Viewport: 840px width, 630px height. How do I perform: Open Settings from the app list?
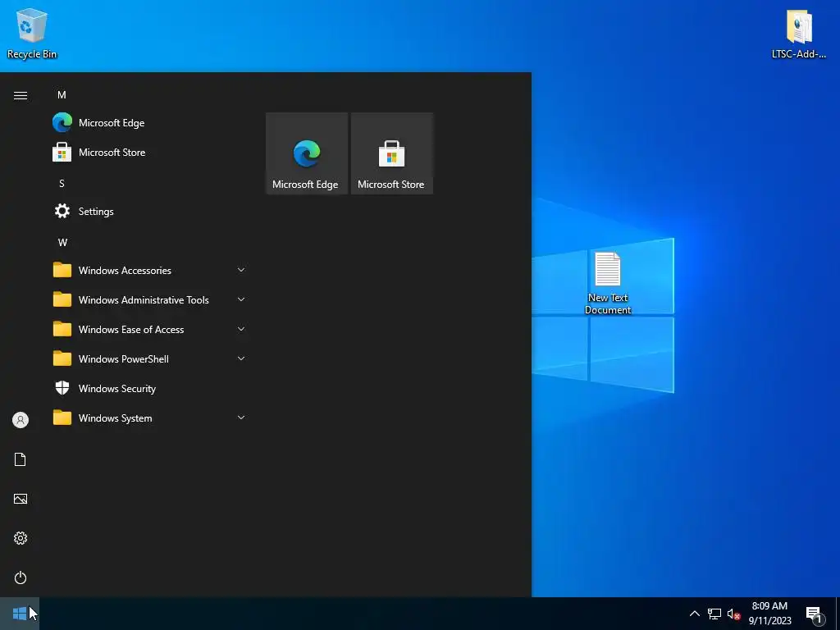click(x=149, y=211)
